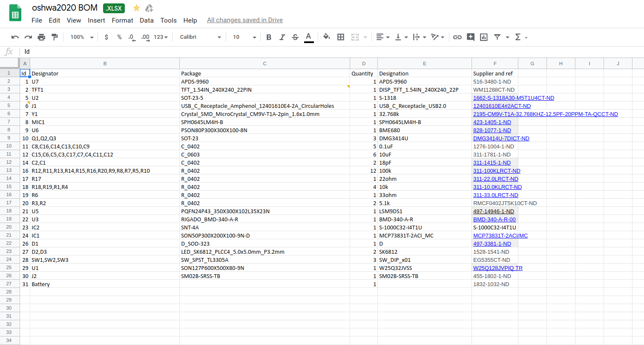
Task: Click the Undo arrow icon
Action: tap(15, 37)
